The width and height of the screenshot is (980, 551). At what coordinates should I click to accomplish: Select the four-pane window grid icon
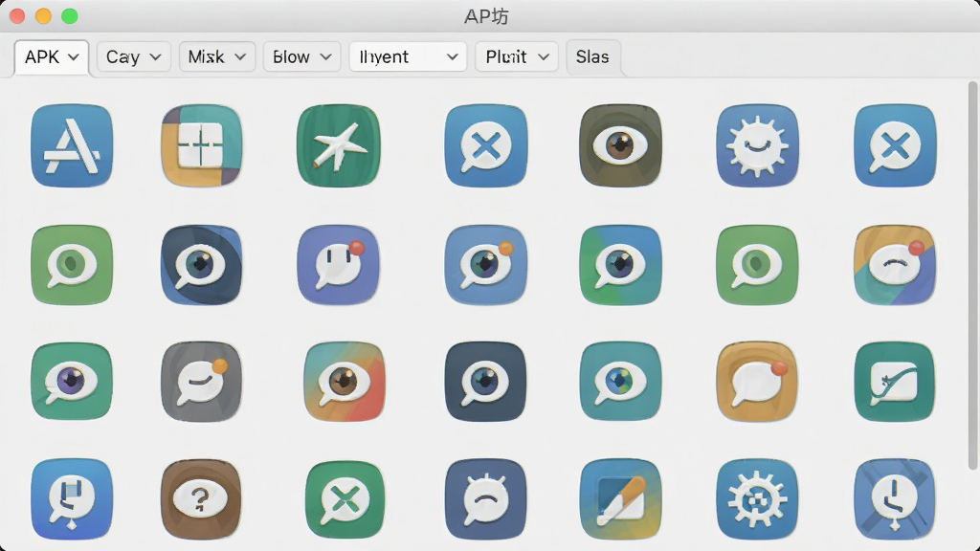point(201,145)
